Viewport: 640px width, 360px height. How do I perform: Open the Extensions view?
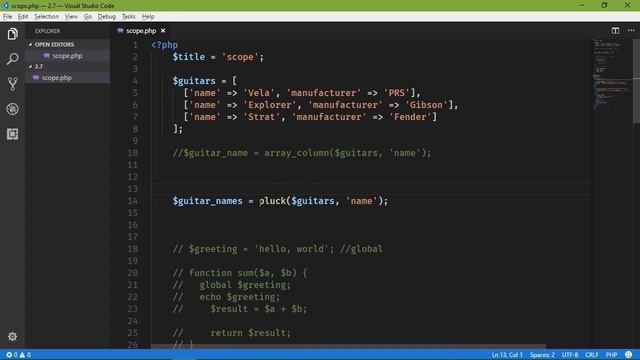pyautogui.click(x=12, y=134)
